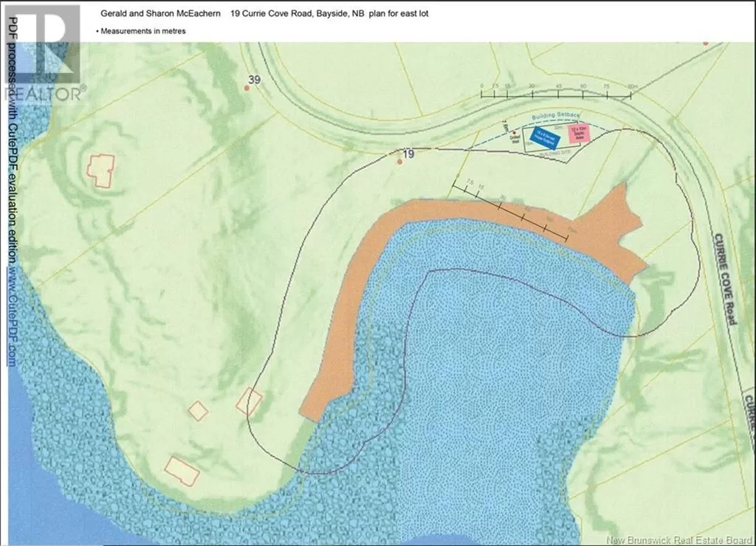Image resolution: width=756 pixels, height=546 pixels.
Task: Select the blue house footprint rectangle
Action: coord(548,135)
